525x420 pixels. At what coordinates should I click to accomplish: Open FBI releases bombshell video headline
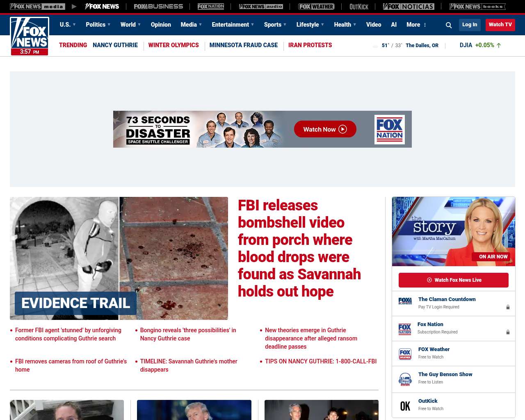(299, 248)
